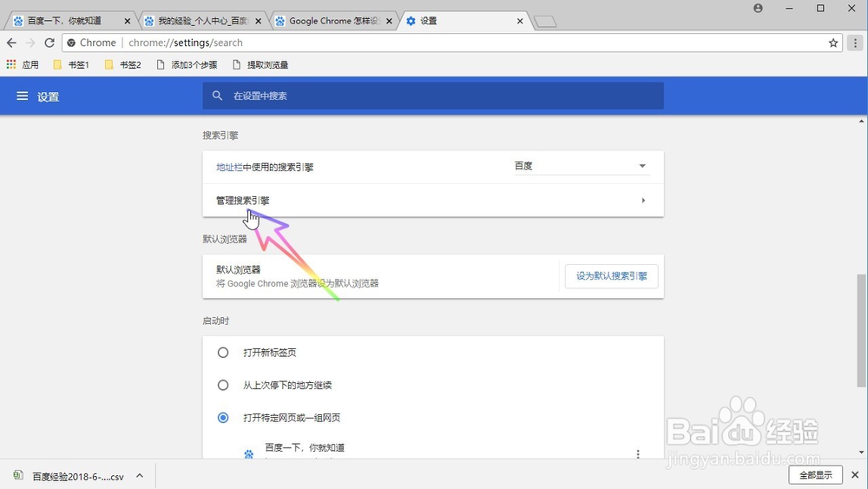Click the 百度一下，你就知道 startup page entry
This screenshot has height=489, width=868.
click(x=305, y=447)
